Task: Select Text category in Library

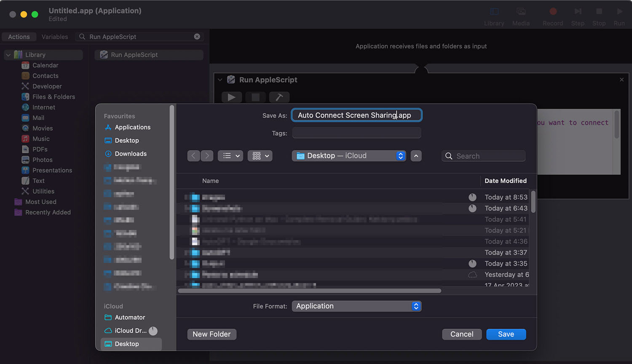Action: click(x=38, y=181)
